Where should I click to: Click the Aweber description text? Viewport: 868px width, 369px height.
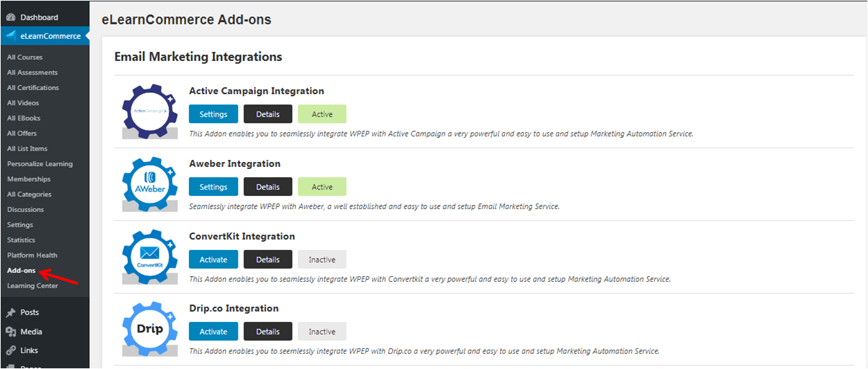(374, 206)
